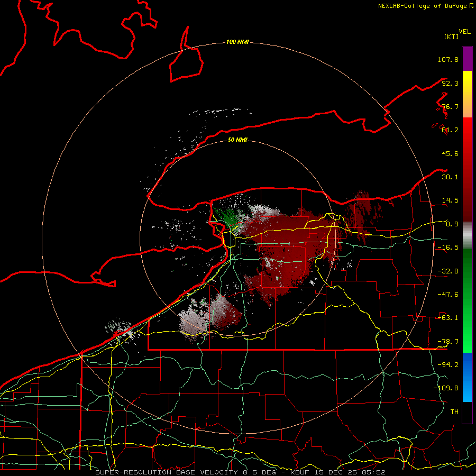Click the gray near-zero segment of color bar
Viewport: 476px width, 476px height.
[x=467, y=235]
